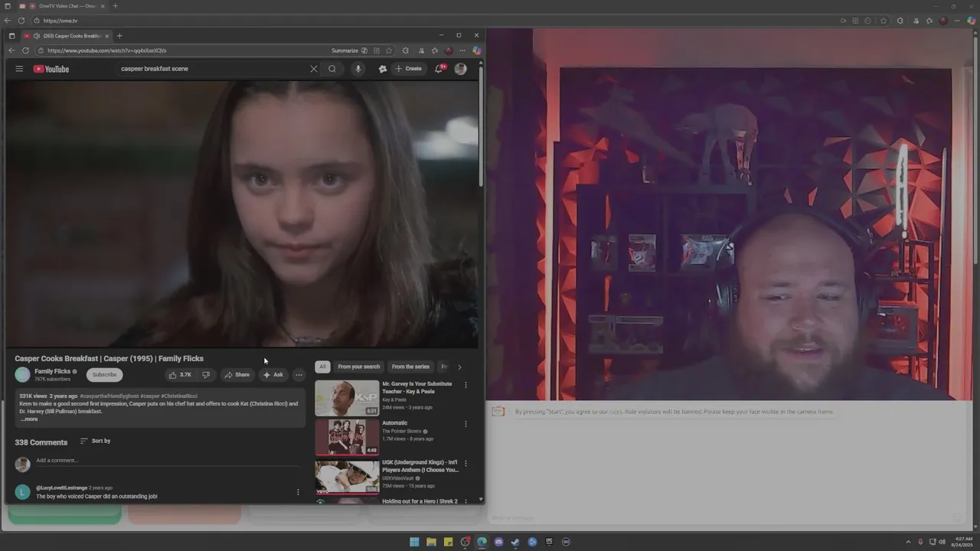This screenshot has width=980, height=551.
Task: Open more actions menu beside Ask
Action: click(299, 375)
